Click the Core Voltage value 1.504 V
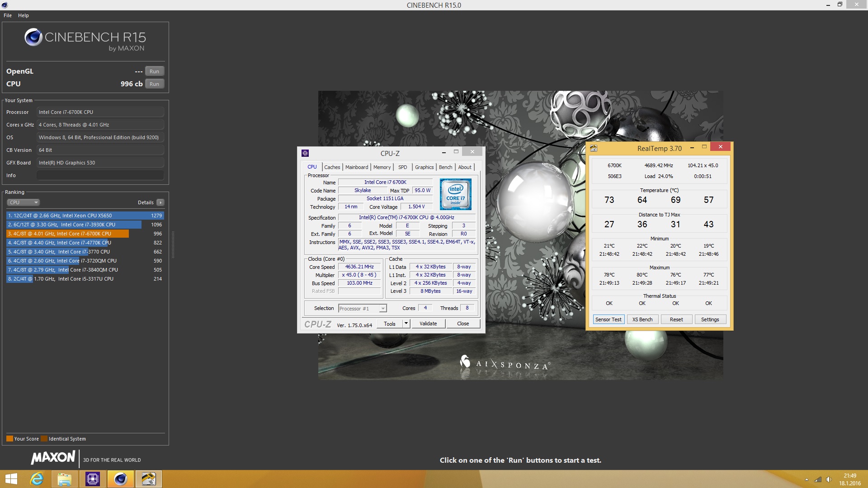The height and width of the screenshot is (488, 868). 416,206
